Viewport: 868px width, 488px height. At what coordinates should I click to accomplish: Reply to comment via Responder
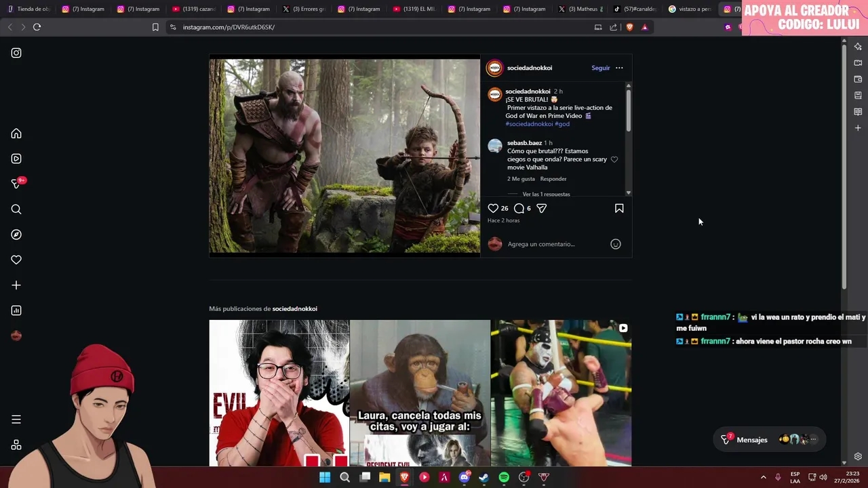point(553,179)
